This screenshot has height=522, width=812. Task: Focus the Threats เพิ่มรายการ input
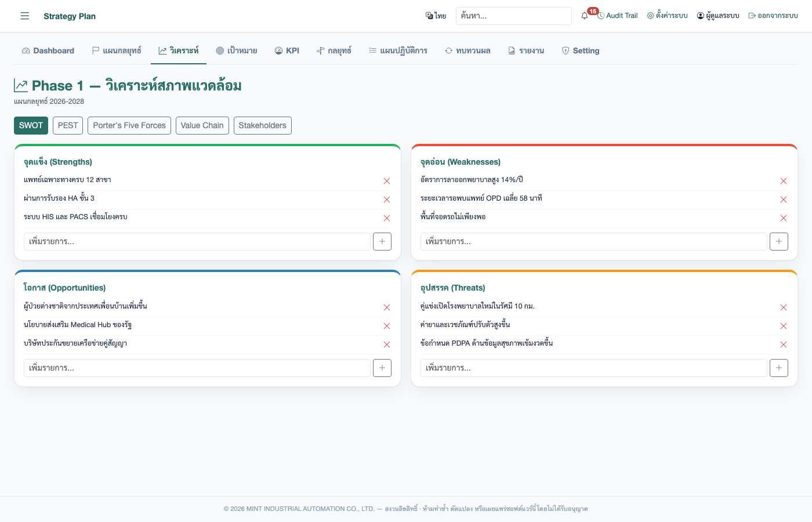click(x=594, y=368)
